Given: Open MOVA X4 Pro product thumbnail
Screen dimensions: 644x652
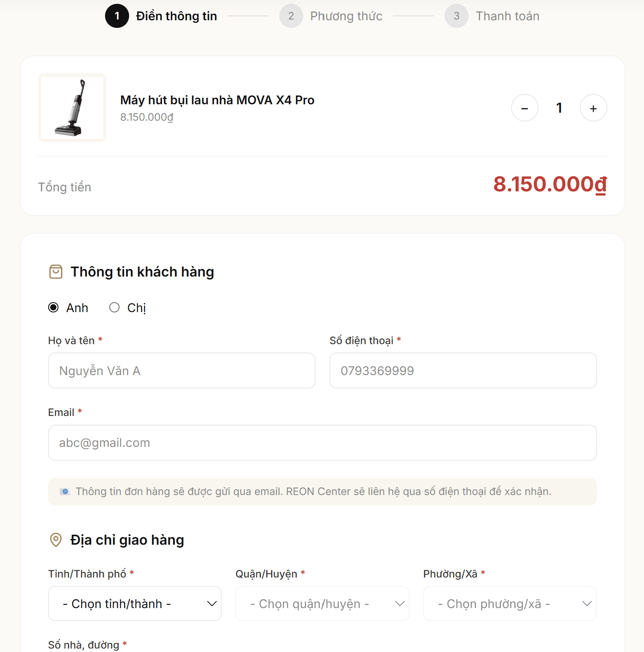Looking at the screenshot, I should coord(72,108).
